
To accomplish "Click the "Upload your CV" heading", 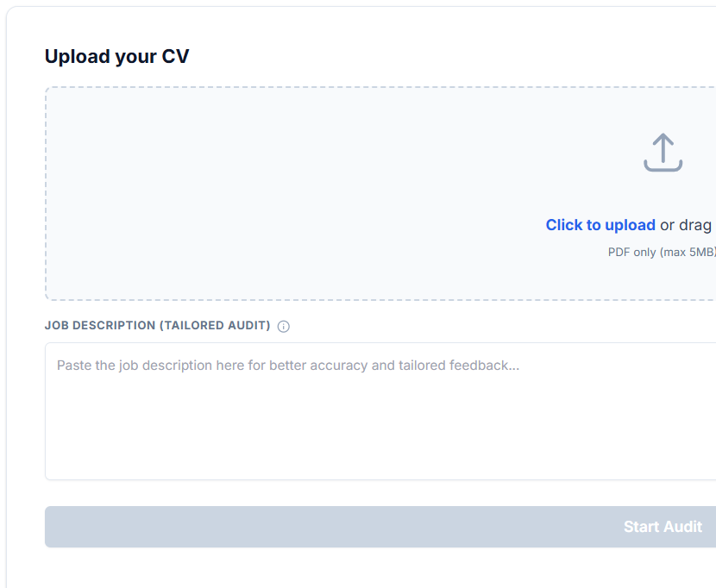I will [x=116, y=57].
